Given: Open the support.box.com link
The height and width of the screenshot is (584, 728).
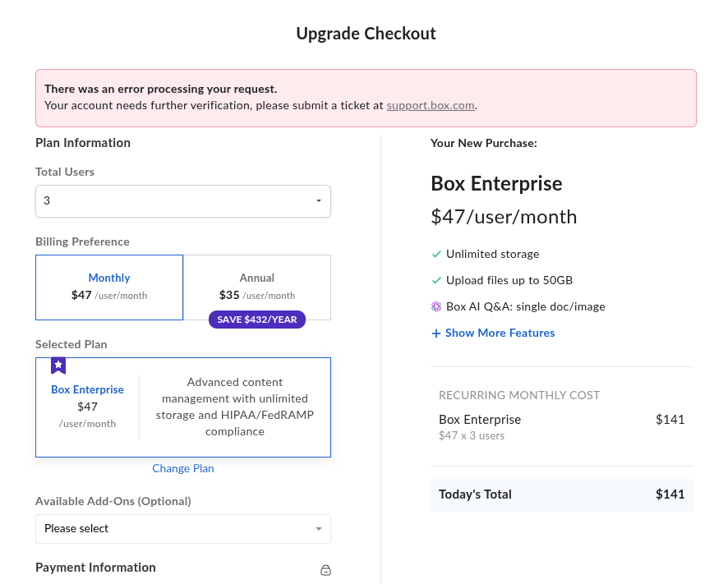Looking at the screenshot, I should [x=431, y=105].
